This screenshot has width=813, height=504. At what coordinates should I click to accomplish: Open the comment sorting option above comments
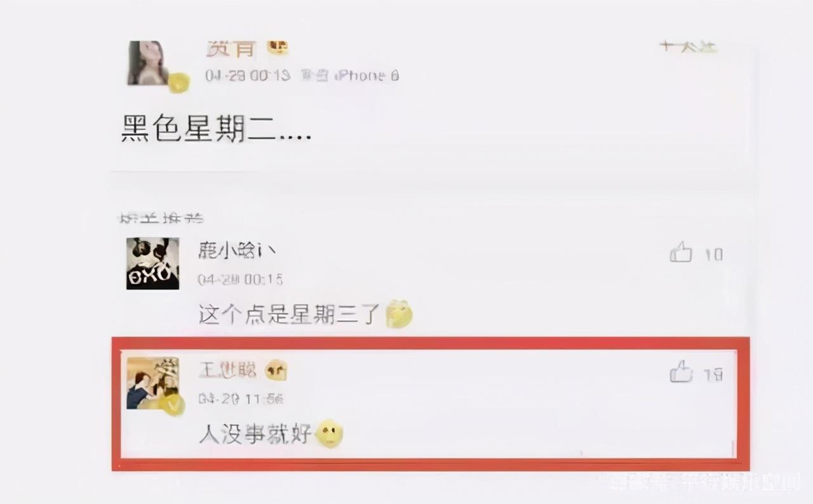pos(161,218)
